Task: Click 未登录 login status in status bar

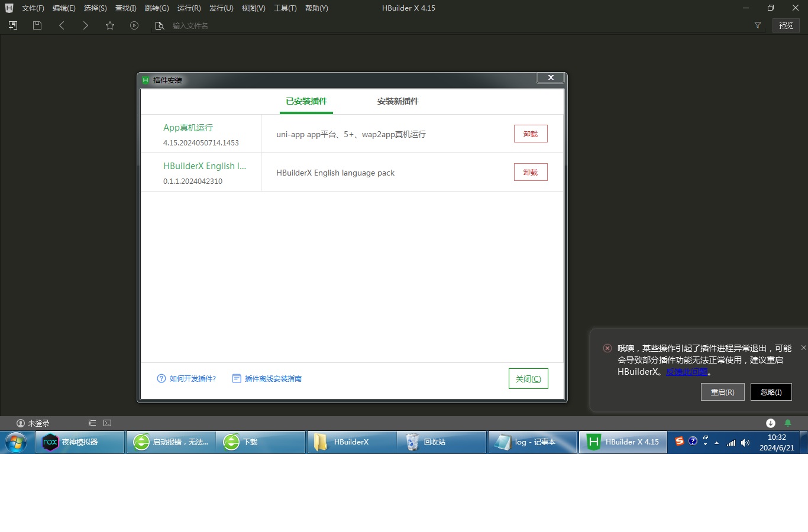Action: (x=33, y=423)
